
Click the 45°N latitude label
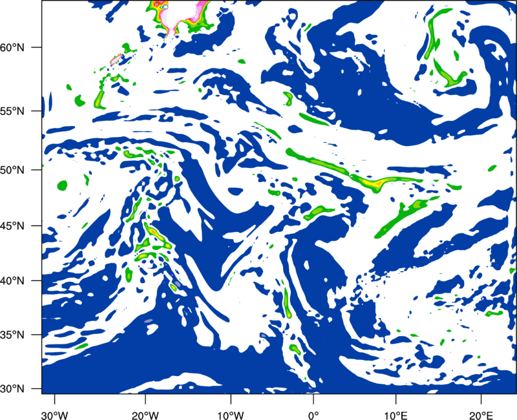pos(12,226)
